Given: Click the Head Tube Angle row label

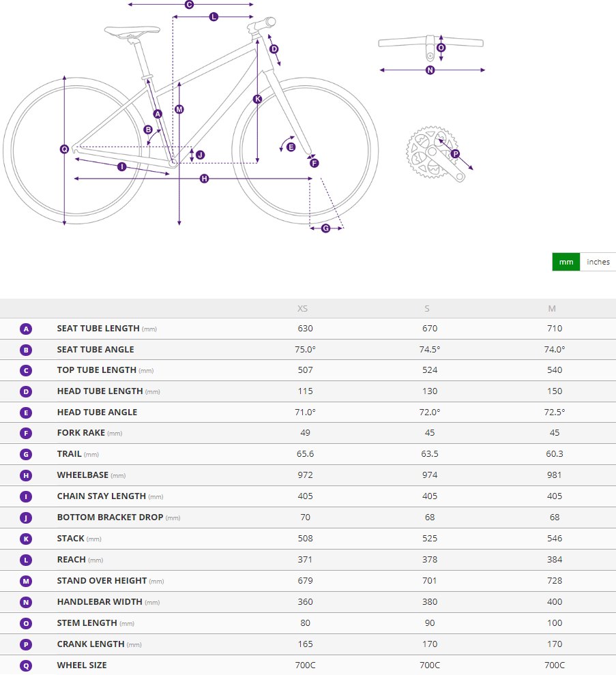Looking at the screenshot, I should 97,412.
